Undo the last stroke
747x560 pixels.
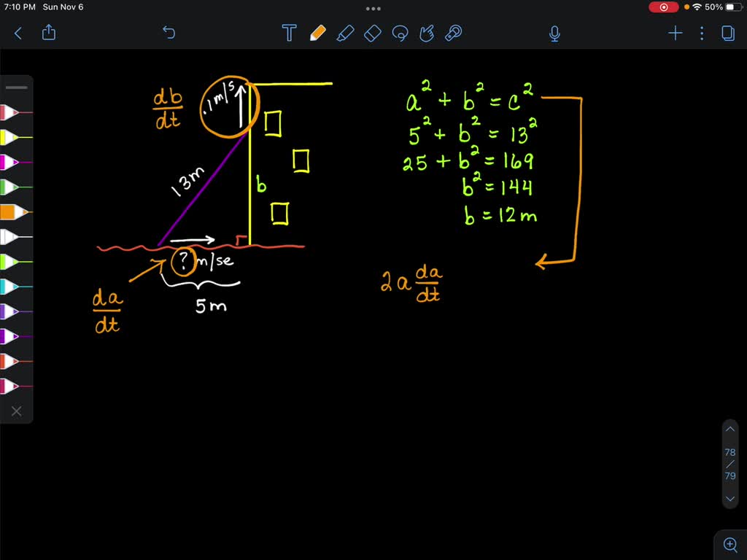coord(169,33)
